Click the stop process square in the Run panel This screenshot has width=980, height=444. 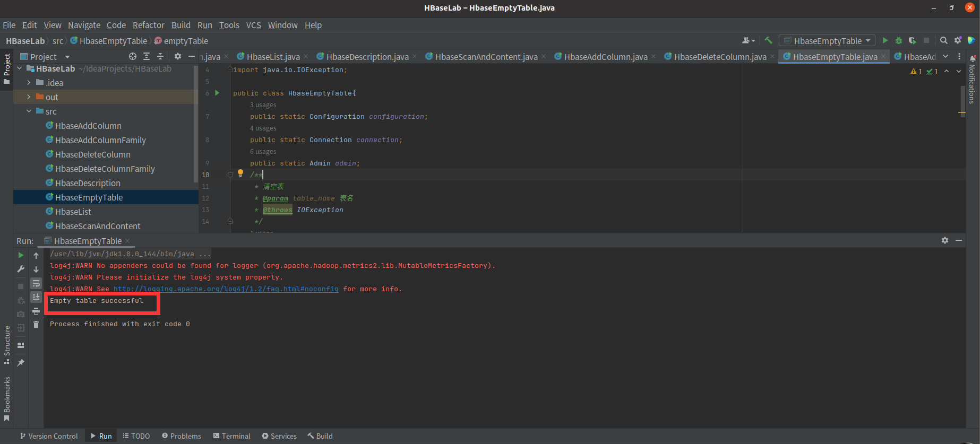pyautogui.click(x=21, y=286)
